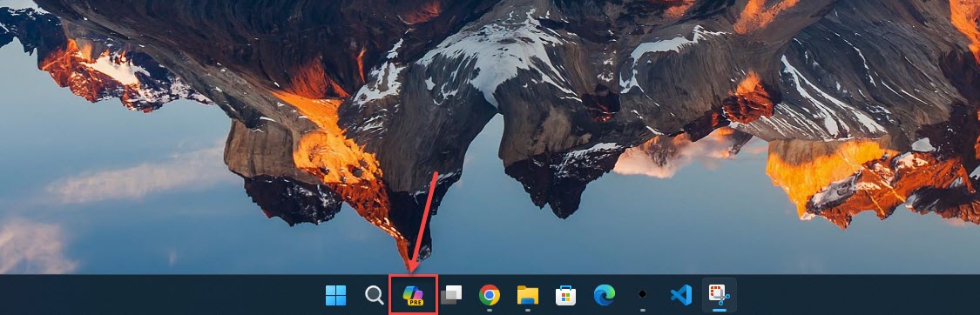980x315 pixels.
Task: Switch to Google Chrome
Action: click(490, 294)
